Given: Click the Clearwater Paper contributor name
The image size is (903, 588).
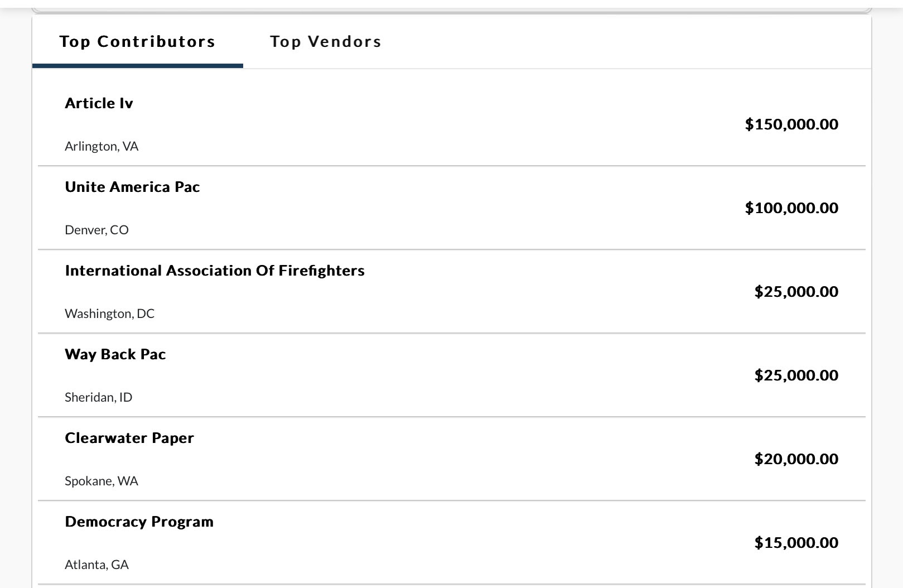Looking at the screenshot, I should tap(129, 438).
